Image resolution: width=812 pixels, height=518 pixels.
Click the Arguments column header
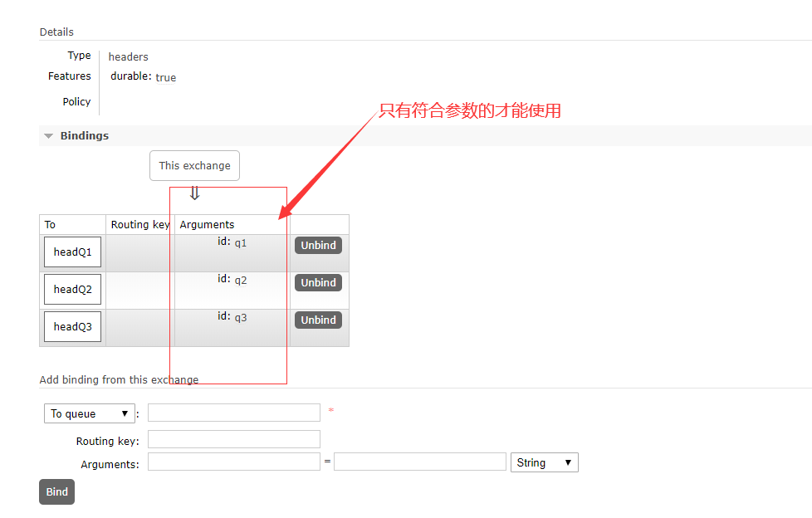point(205,224)
